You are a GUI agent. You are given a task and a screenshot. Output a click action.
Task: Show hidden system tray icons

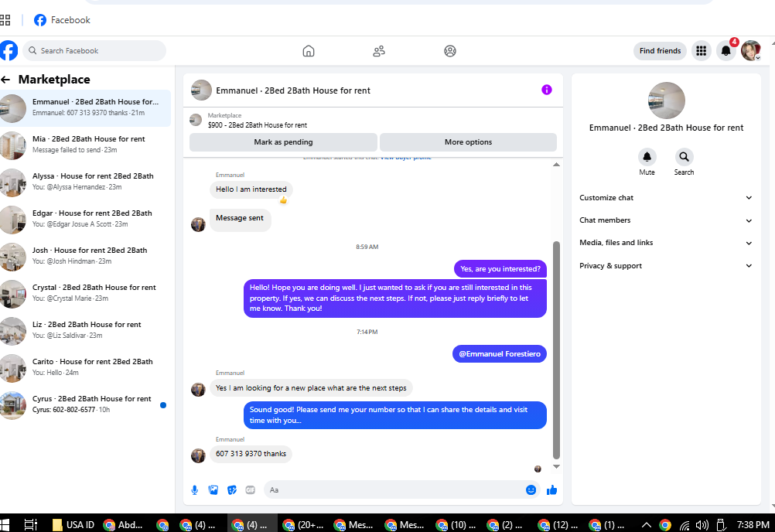tap(646, 525)
